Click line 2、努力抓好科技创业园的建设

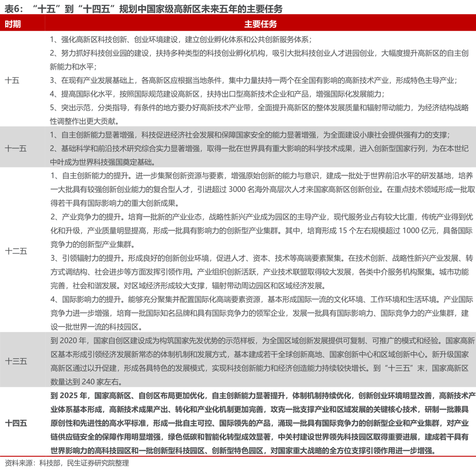click(x=260, y=53)
